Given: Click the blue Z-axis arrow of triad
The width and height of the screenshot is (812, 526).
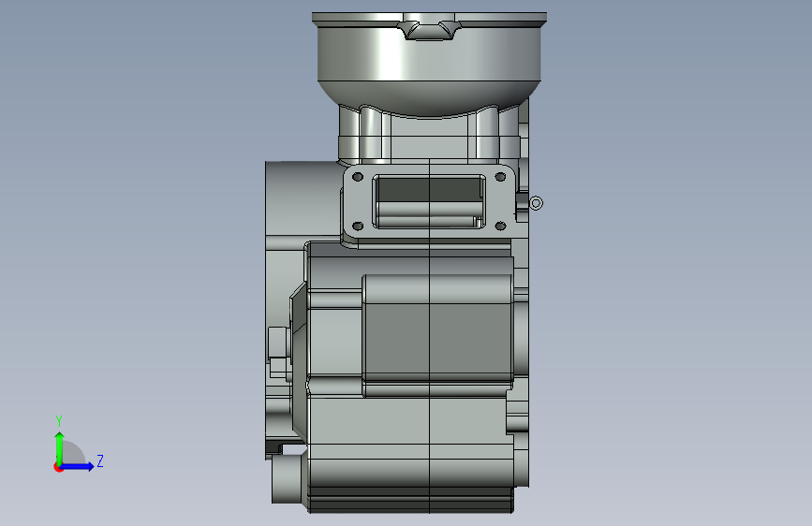Looking at the screenshot, I should pyautogui.click(x=78, y=466).
